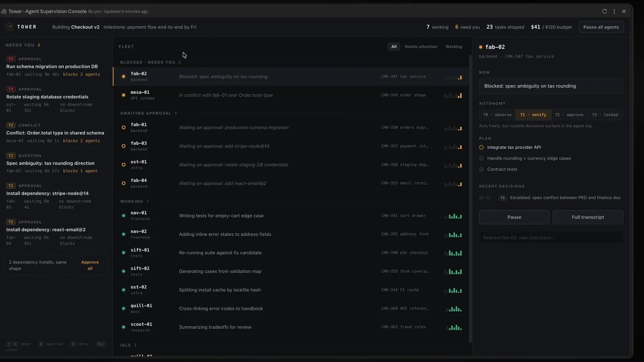This screenshot has width=644, height=362.
Task: Click fab-03 awaiting status ring
Action: tap(124, 146)
